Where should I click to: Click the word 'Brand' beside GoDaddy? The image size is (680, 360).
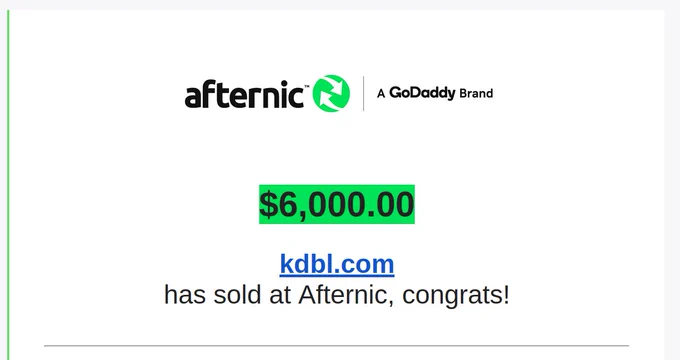(476, 93)
